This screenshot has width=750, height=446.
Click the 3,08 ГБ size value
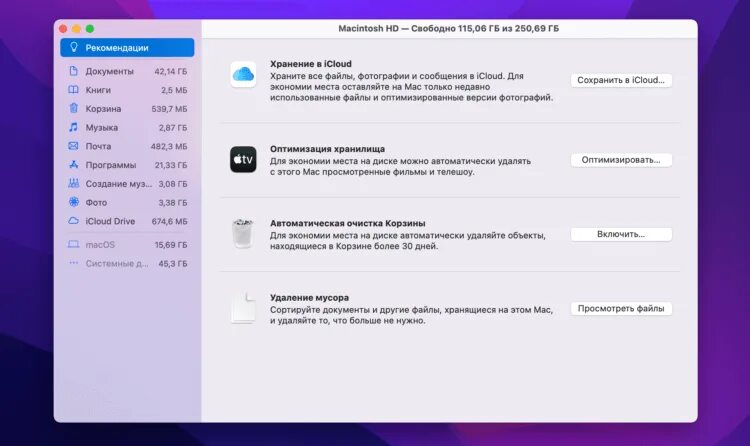coord(173,184)
